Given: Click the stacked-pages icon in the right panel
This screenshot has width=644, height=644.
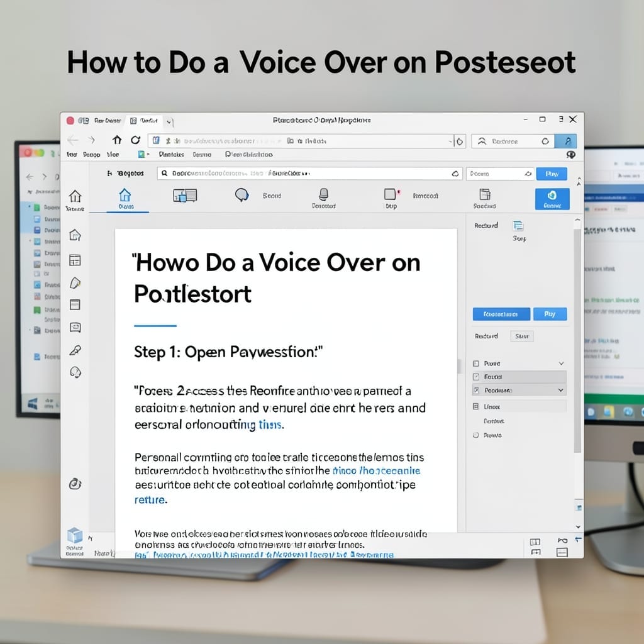Looking at the screenshot, I should point(518,226).
